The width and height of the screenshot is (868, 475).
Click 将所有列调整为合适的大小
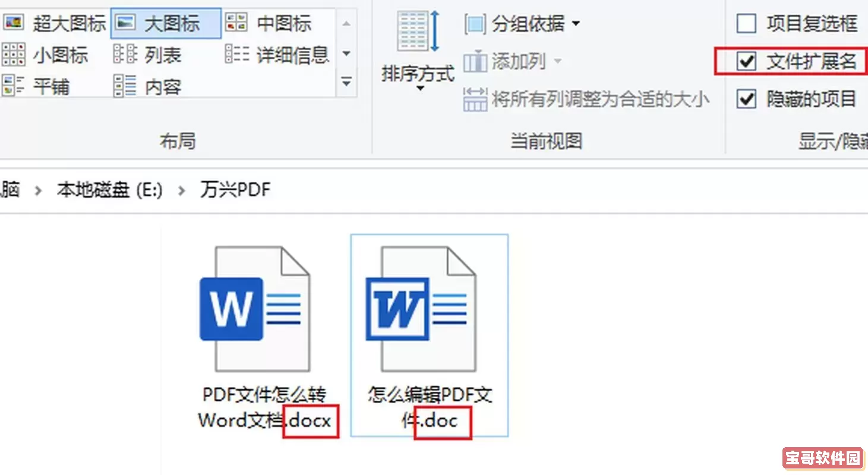[x=586, y=99]
